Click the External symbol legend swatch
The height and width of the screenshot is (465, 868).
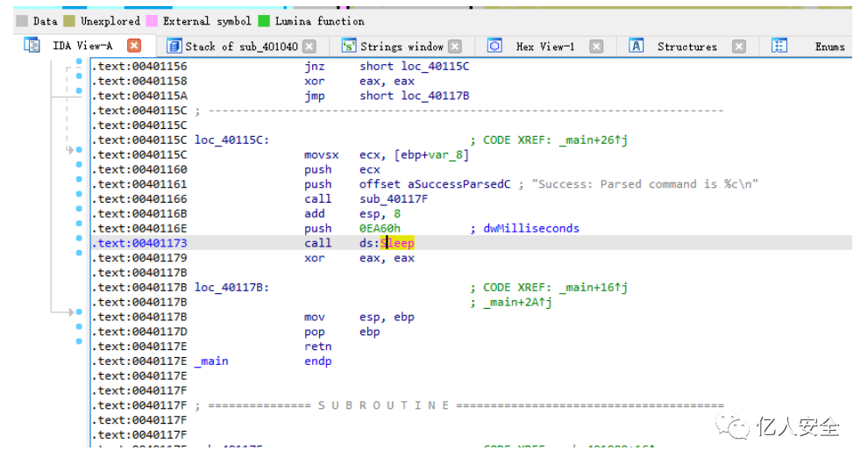(152, 21)
